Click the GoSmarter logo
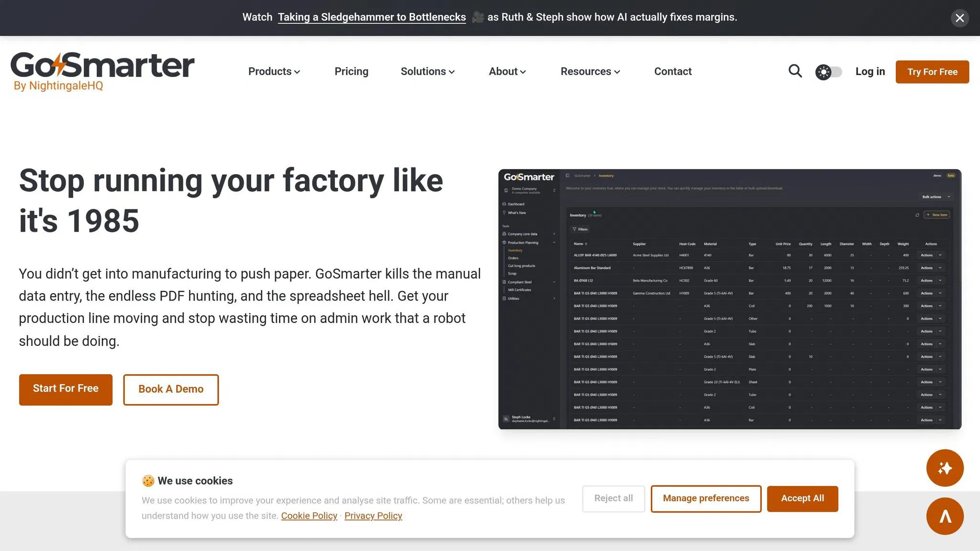 coord(102,71)
